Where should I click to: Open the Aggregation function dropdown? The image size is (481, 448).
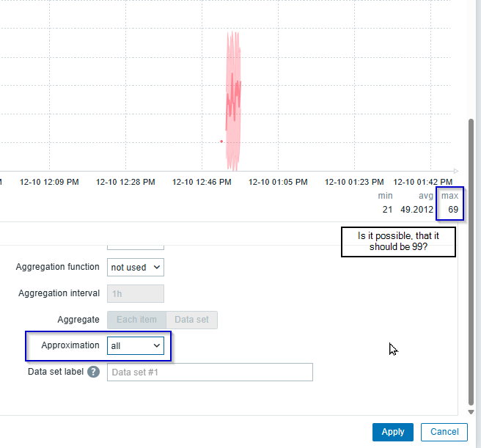[136, 268]
